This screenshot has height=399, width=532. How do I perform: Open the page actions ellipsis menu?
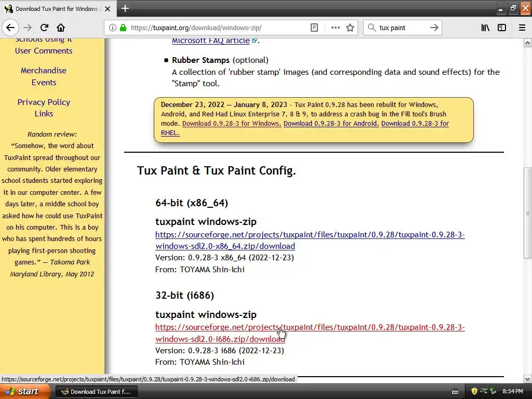tap(335, 28)
